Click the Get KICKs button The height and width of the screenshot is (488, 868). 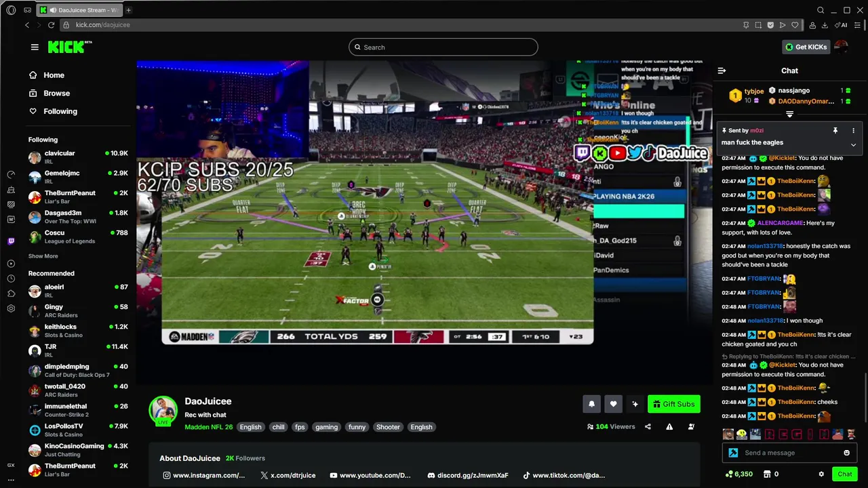(806, 47)
